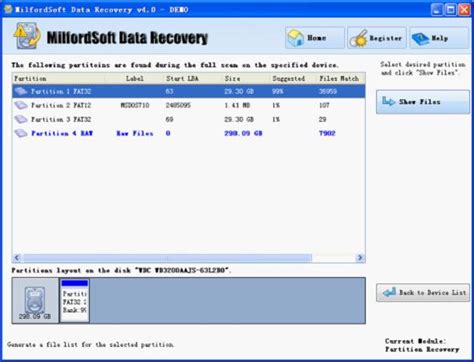Click the 7902 files match value

click(x=327, y=133)
